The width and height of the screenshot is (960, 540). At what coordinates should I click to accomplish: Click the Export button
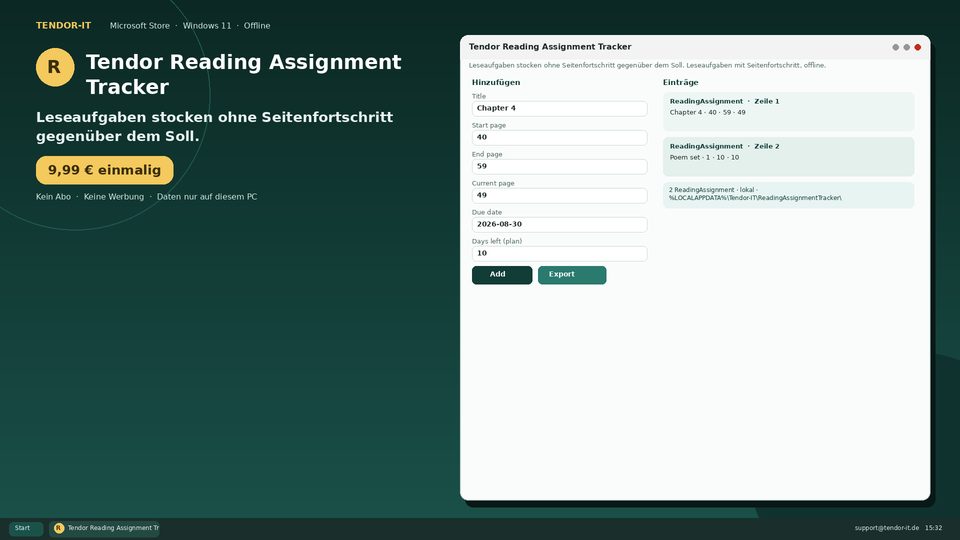pos(572,275)
